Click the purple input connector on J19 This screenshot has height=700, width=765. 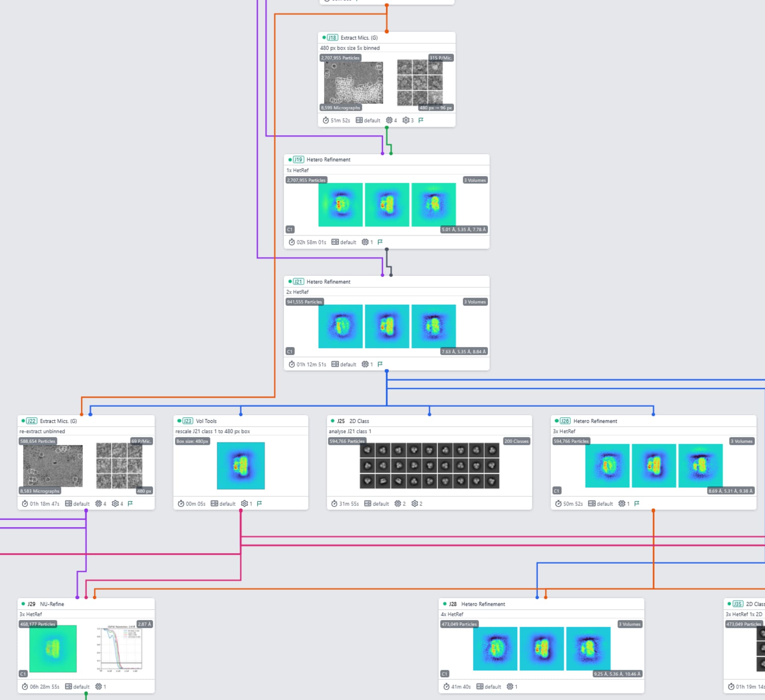tap(382, 153)
